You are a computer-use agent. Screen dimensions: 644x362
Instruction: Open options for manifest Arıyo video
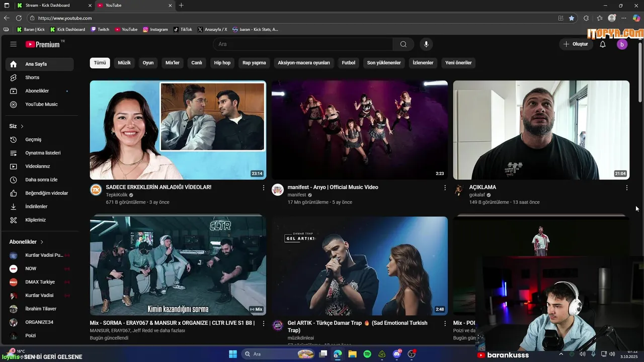[x=445, y=188]
